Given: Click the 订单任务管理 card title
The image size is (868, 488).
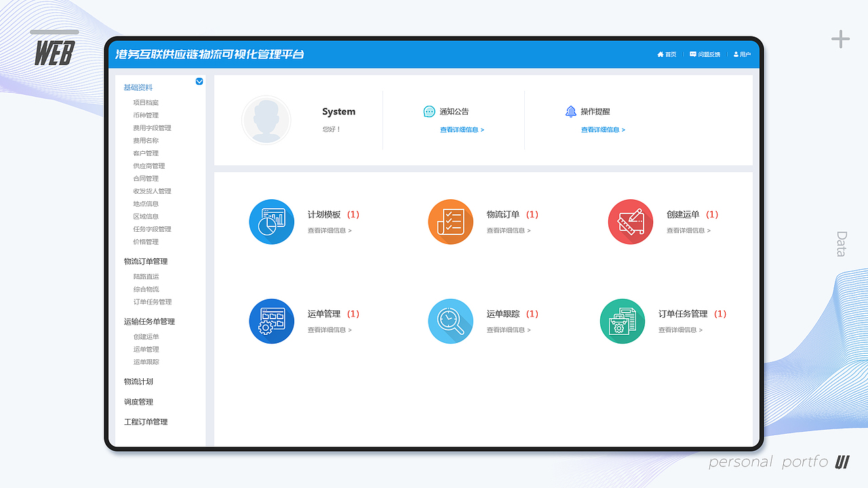Looking at the screenshot, I should 683,314.
